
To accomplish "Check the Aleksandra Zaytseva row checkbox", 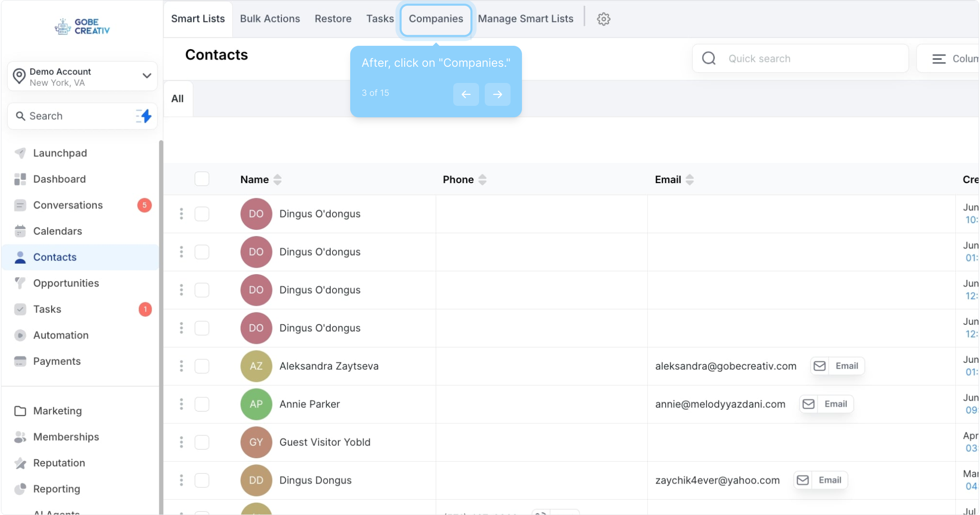I will [x=202, y=366].
